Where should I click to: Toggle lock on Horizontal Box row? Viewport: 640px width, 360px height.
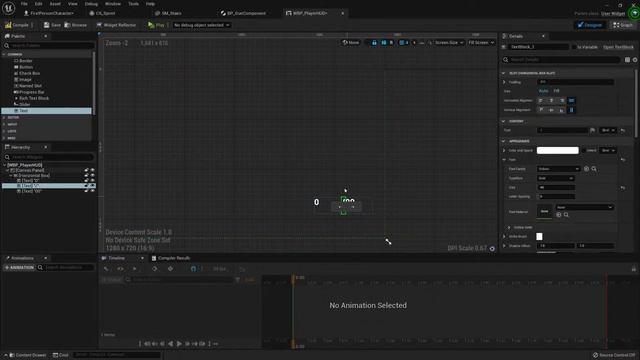[86, 176]
